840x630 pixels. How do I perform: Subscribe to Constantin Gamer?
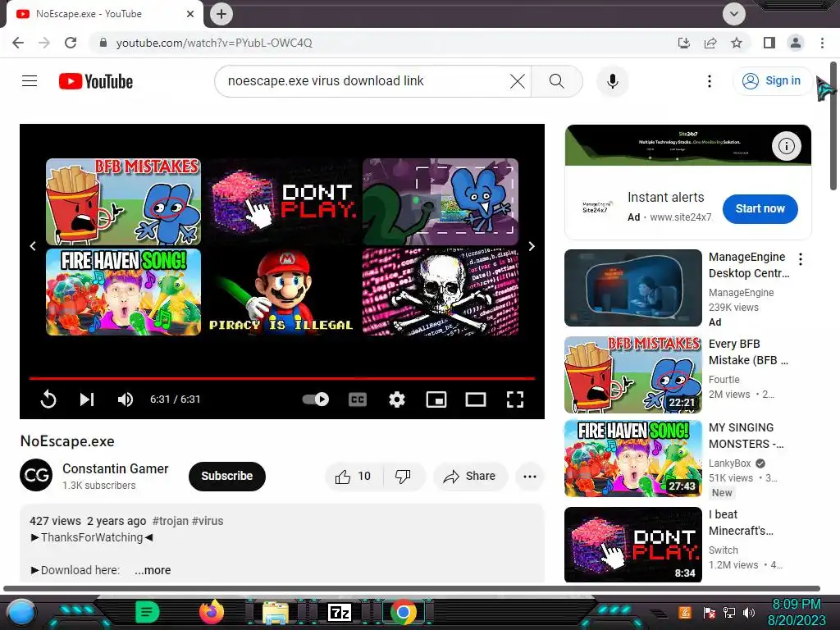point(227,477)
